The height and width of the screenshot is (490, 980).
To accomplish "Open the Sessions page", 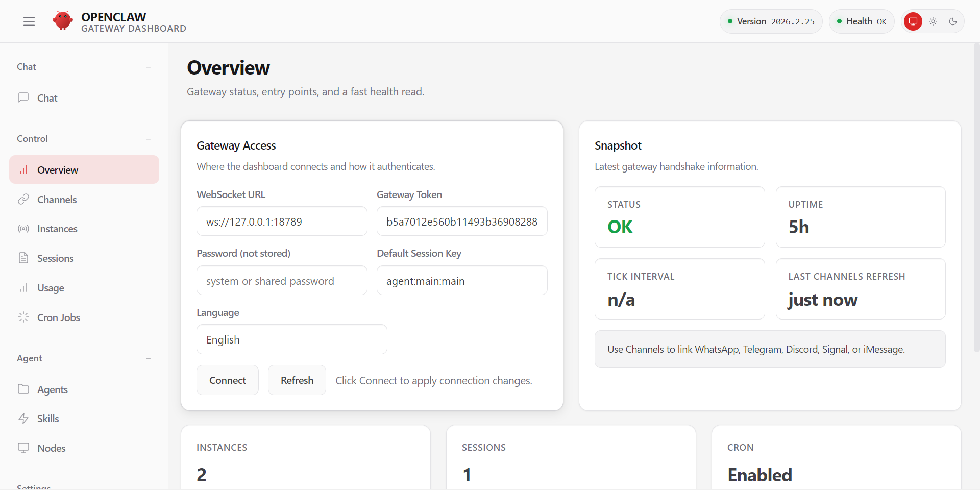I will tap(84, 258).
